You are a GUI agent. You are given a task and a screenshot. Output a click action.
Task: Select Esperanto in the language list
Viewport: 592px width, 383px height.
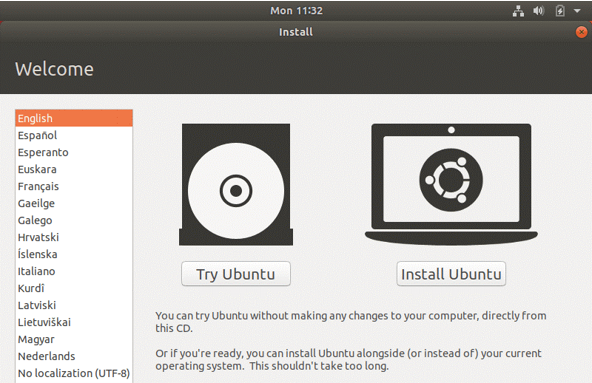click(x=74, y=152)
